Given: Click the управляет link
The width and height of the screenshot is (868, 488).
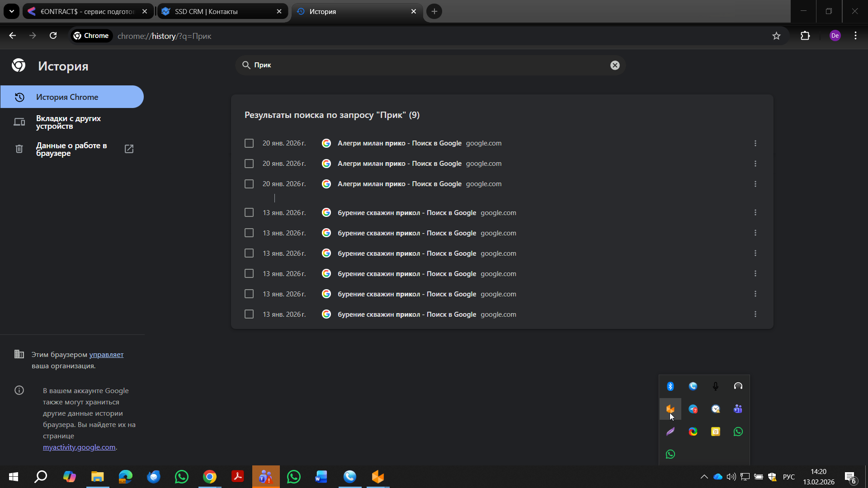Looking at the screenshot, I should [x=106, y=354].
